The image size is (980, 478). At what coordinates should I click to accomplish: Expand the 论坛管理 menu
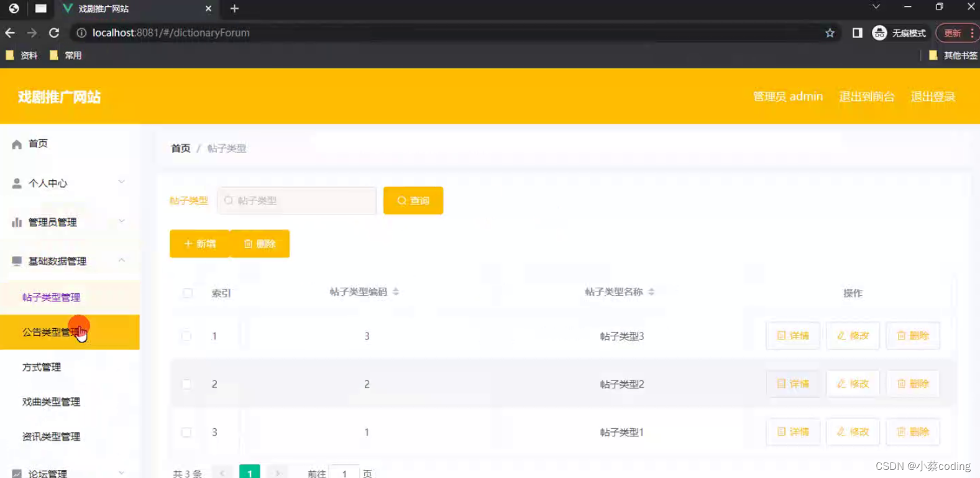70,473
